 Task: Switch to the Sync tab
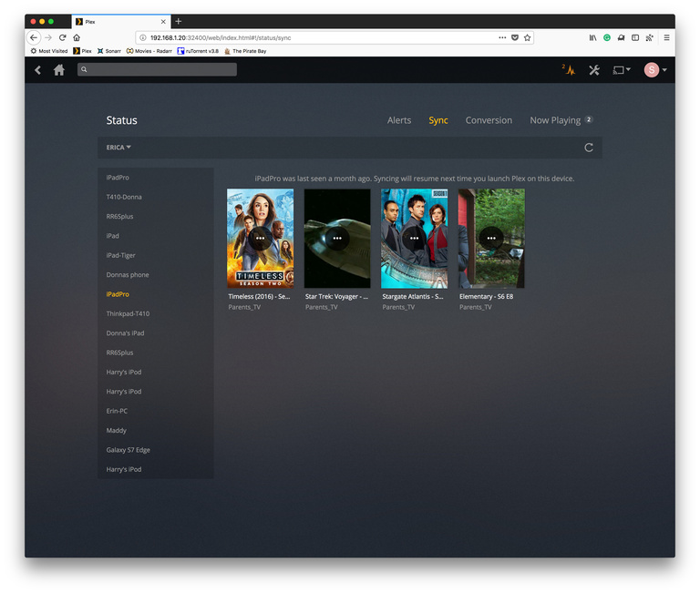click(438, 120)
